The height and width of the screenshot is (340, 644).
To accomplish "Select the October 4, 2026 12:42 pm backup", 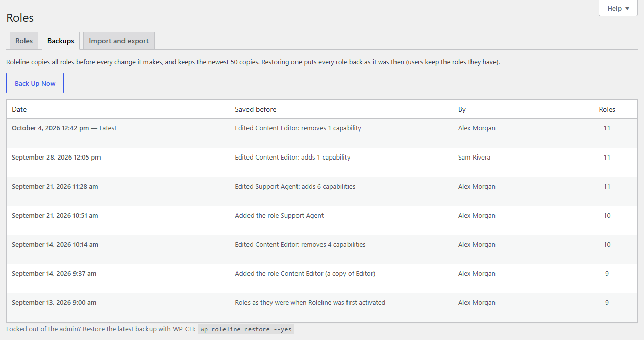I will click(322, 133).
